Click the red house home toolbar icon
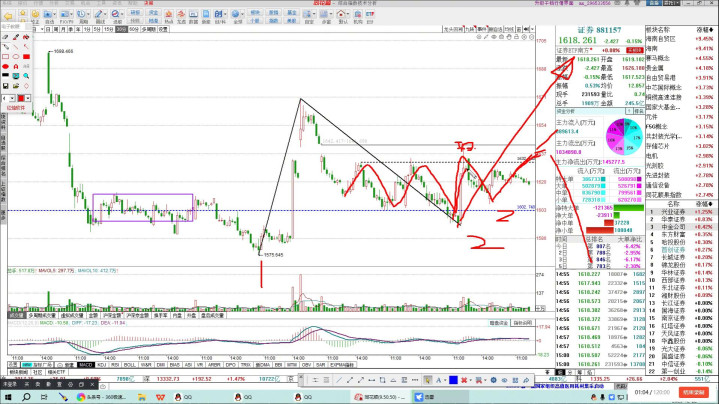Screen dimensions: 719x404 click(341, 15)
